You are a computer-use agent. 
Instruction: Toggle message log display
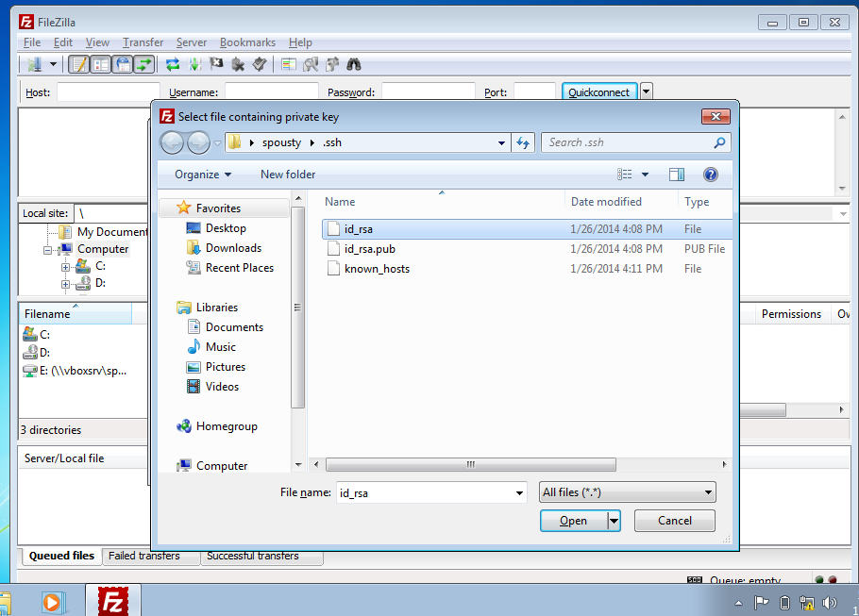(79, 64)
